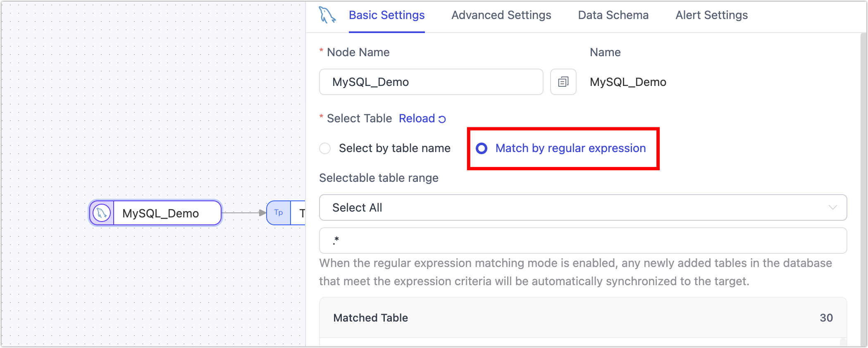Click the Tp icon on the target node
This screenshot has height=348, width=868.
click(278, 213)
